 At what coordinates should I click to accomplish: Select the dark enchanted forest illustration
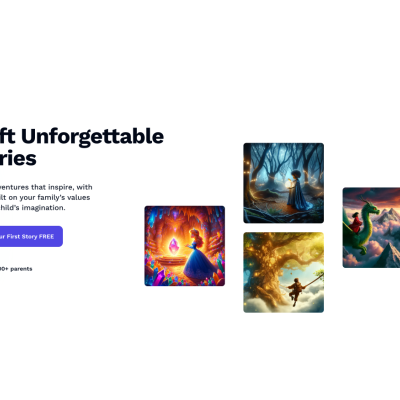[284, 183]
